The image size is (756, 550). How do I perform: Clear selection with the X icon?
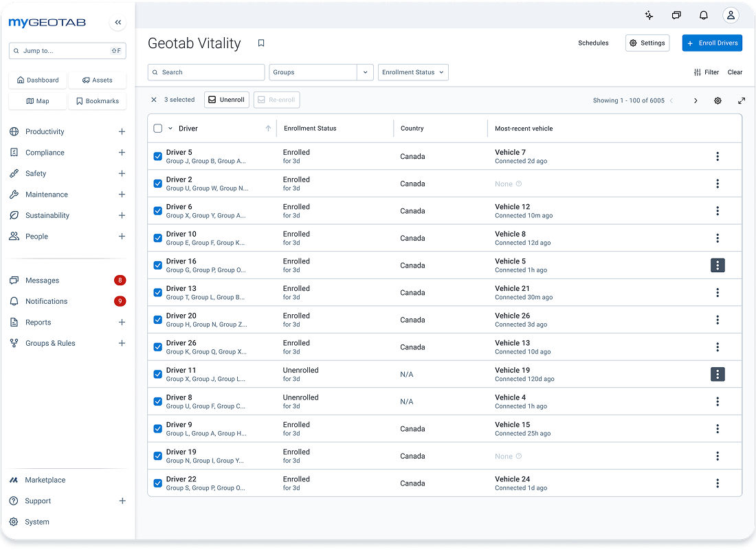[154, 100]
